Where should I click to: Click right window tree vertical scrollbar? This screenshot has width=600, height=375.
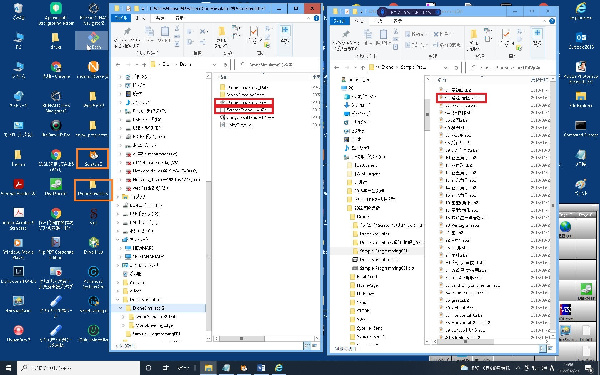[427, 114]
